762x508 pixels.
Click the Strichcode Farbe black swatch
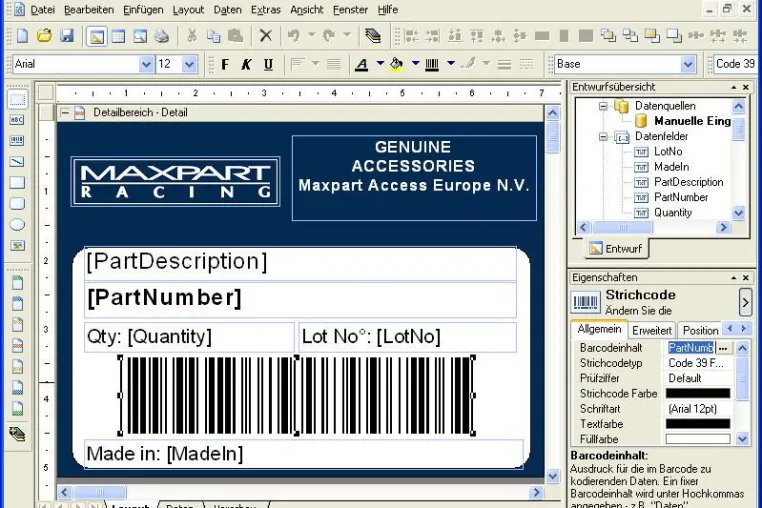(697, 393)
